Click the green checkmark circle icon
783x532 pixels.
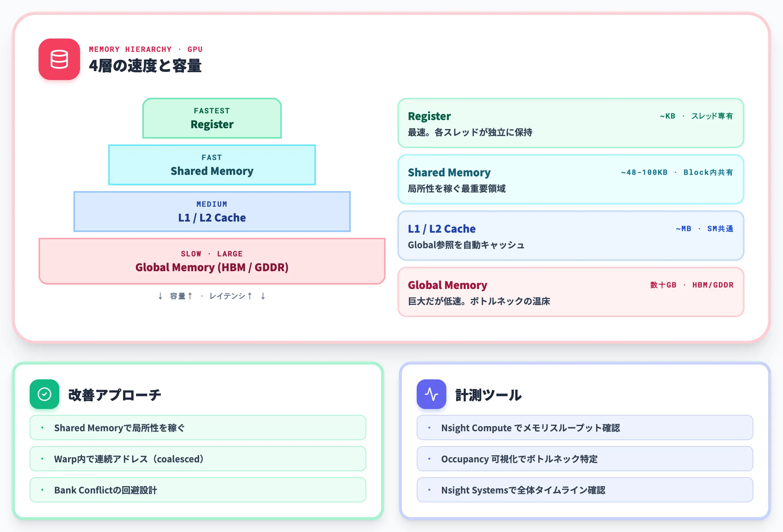(x=44, y=394)
